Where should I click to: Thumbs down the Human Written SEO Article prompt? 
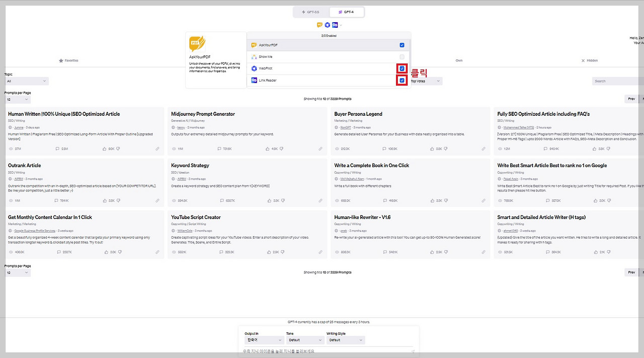[x=118, y=149]
